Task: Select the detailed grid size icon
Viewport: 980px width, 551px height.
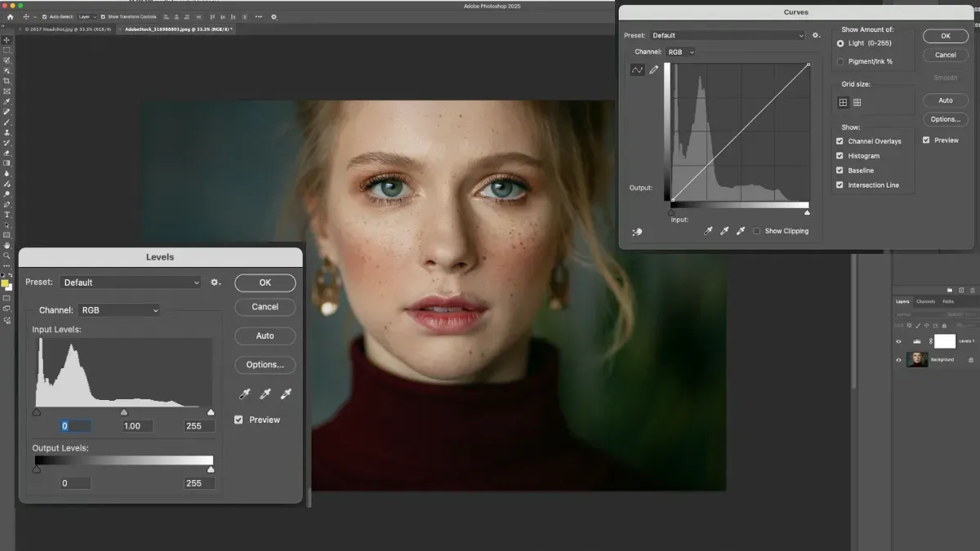Action: coord(857,103)
